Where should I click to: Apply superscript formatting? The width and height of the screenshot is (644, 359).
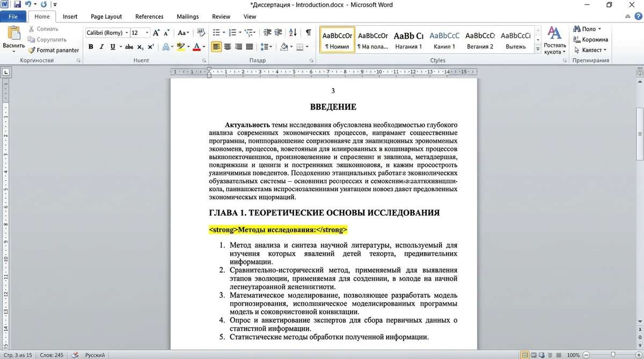click(150, 47)
